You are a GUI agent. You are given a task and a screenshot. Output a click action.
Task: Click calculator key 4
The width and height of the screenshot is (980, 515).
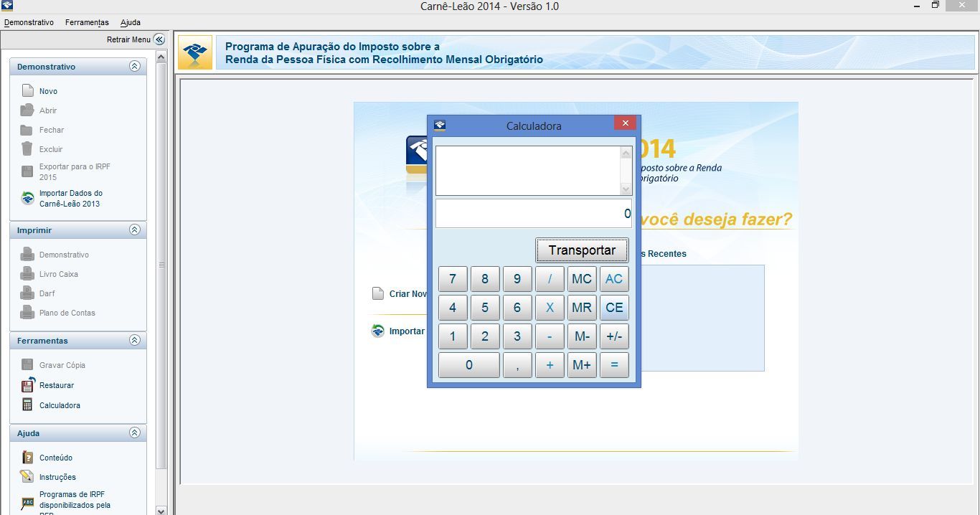(x=453, y=308)
